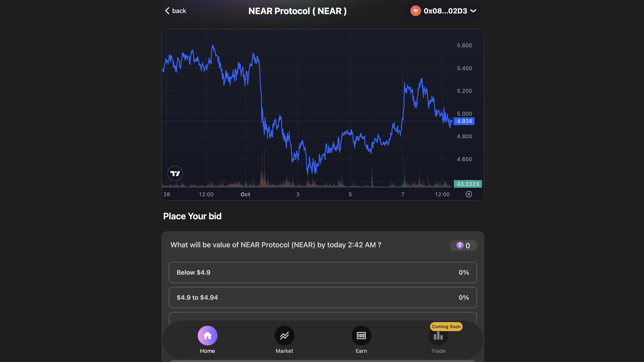Click the wallet avatar icon
The image size is (644, 362).
(416, 11)
